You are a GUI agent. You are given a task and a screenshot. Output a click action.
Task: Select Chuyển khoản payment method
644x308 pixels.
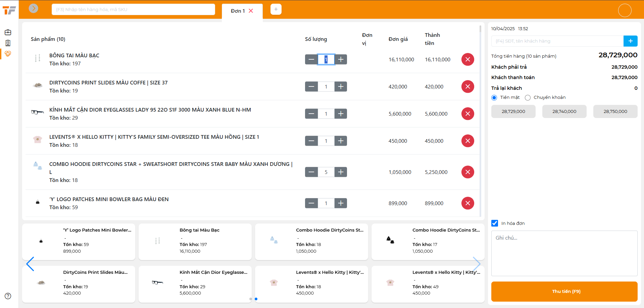(x=528, y=98)
